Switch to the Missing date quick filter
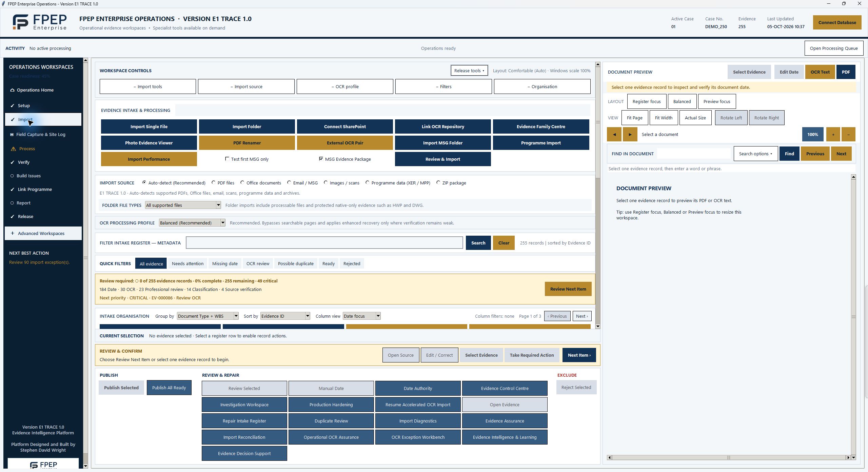The width and height of the screenshot is (868, 472). (x=225, y=263)
